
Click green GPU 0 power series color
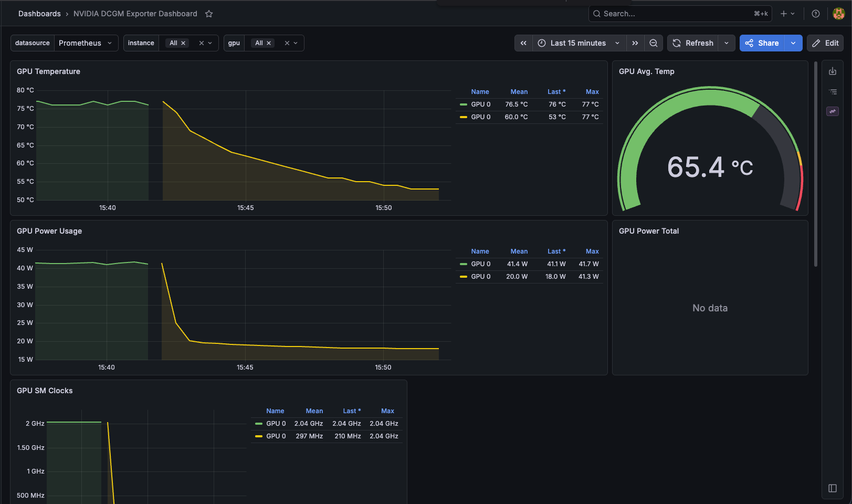point(464,264)
